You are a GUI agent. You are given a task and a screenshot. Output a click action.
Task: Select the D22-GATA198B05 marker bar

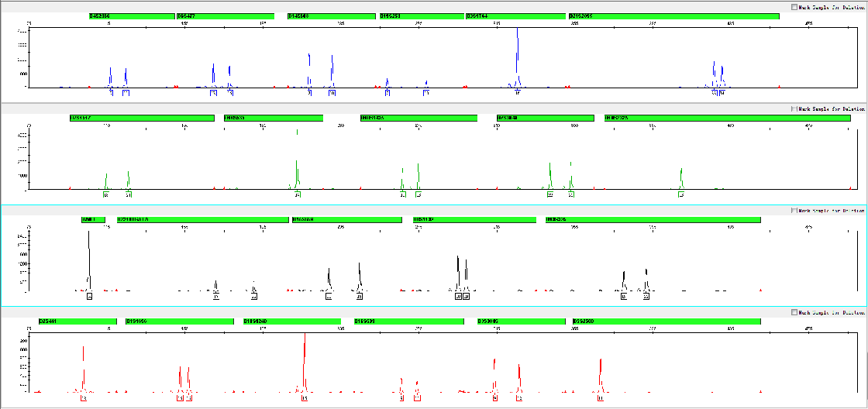[x=202, y=220]
